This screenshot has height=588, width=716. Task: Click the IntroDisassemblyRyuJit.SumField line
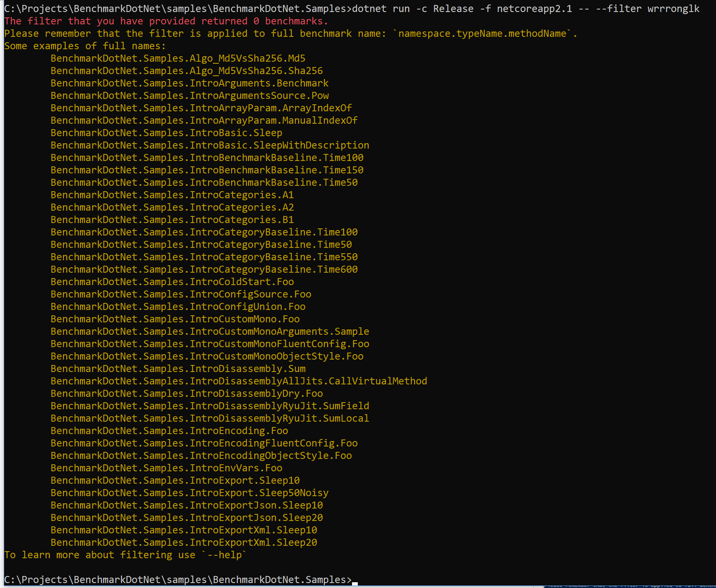pos(209,406)
